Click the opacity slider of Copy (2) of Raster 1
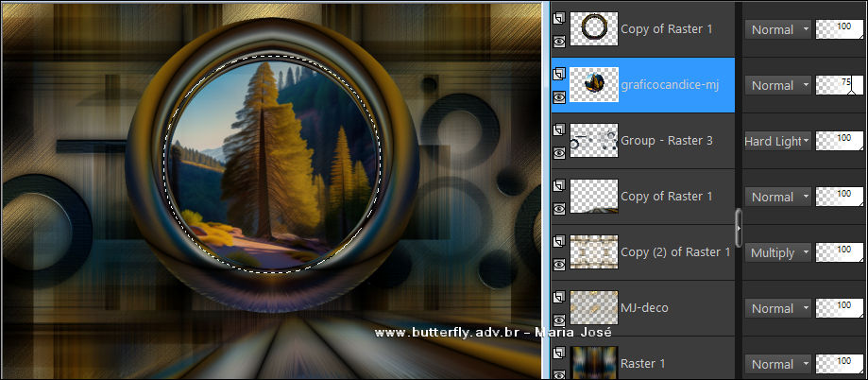 point(840,252)
